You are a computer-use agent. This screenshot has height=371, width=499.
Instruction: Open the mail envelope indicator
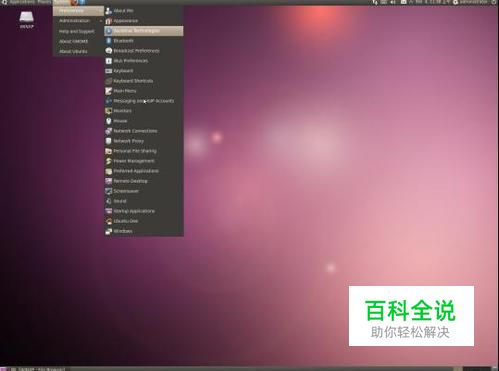pos(403,2)
